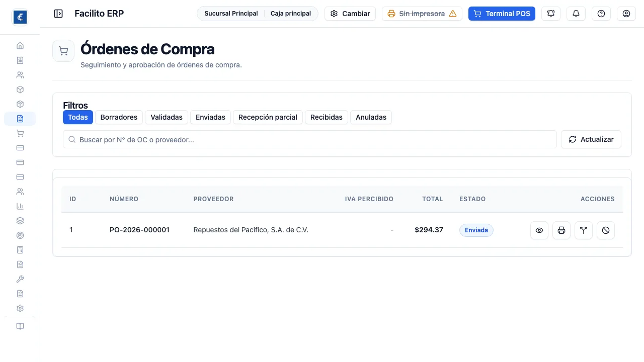Image resolution: width=644 pixels, height=362 pixels.
Task: Filter by Anuladas
Action: pos(371,117)
